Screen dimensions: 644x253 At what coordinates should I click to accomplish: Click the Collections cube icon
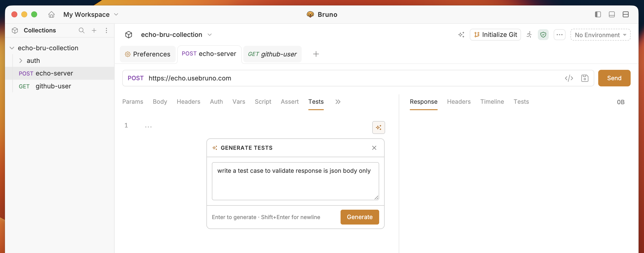coord(15,30)
